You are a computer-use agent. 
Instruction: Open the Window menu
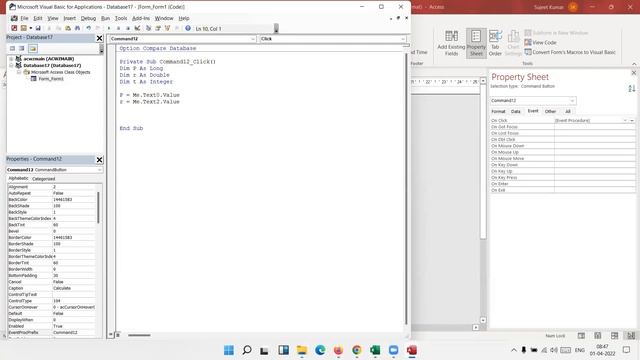pyautogui.click(x=164, y=18)
